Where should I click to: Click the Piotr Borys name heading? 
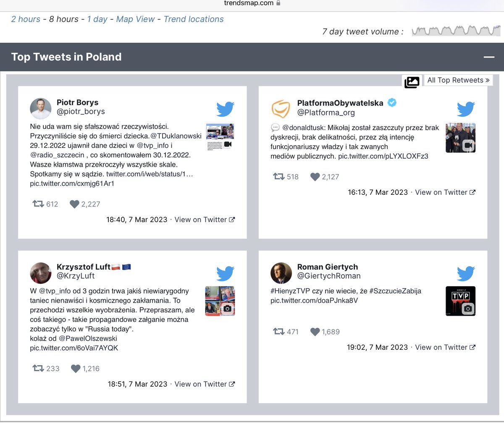[78, 102]
